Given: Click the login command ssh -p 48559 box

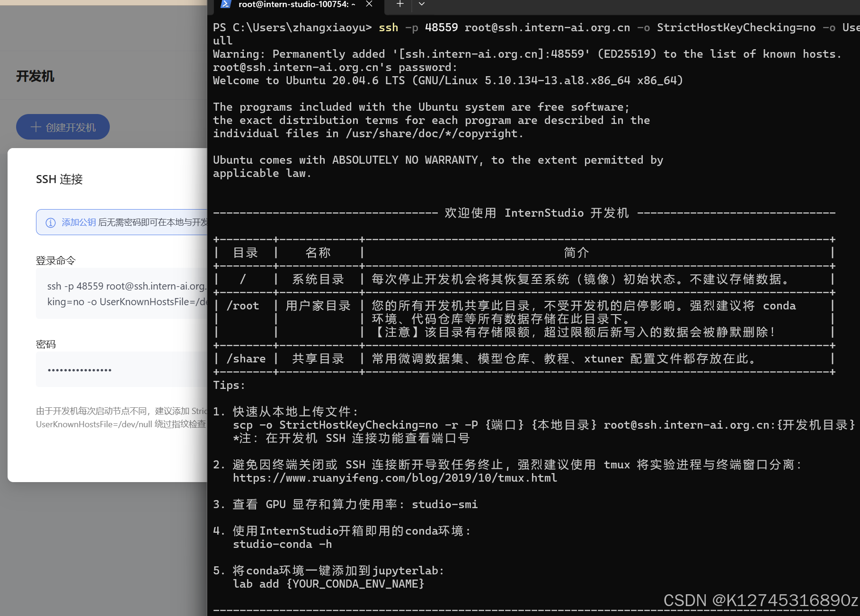Looking at the screenshot, I should (x=122, y=293).
